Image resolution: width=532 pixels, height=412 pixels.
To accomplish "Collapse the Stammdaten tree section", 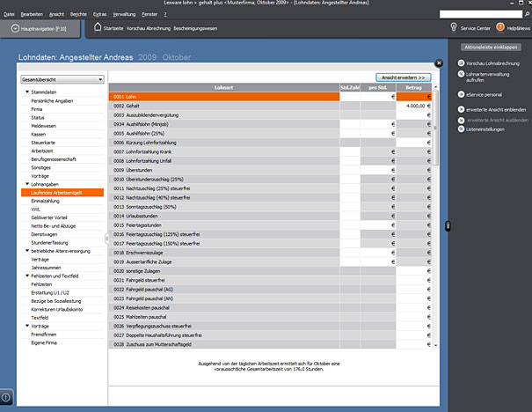I will point(27,92).
